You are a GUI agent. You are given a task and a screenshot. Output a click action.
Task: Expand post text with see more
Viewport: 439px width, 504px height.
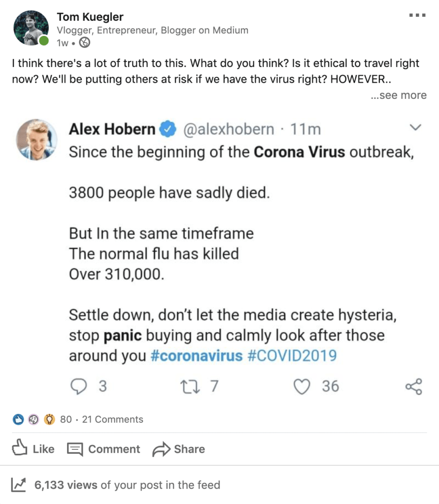click(399, 95)
